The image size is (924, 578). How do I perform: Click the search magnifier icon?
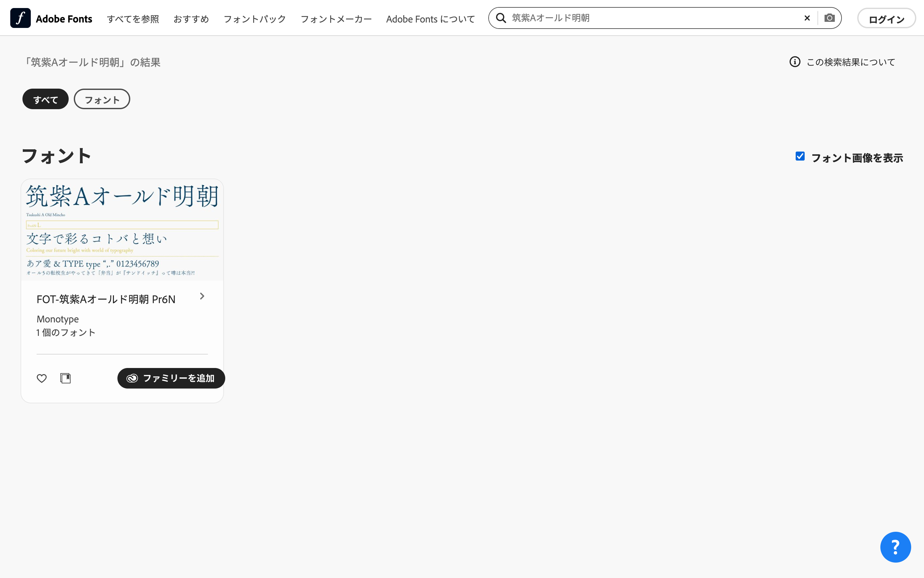(501, 18)
